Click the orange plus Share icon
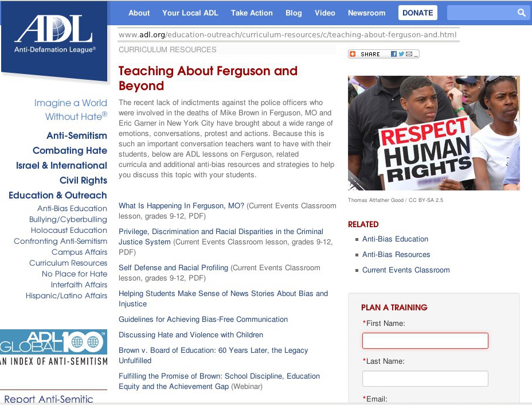The height and width of the screenshot is (405, 532). [353, 54]
